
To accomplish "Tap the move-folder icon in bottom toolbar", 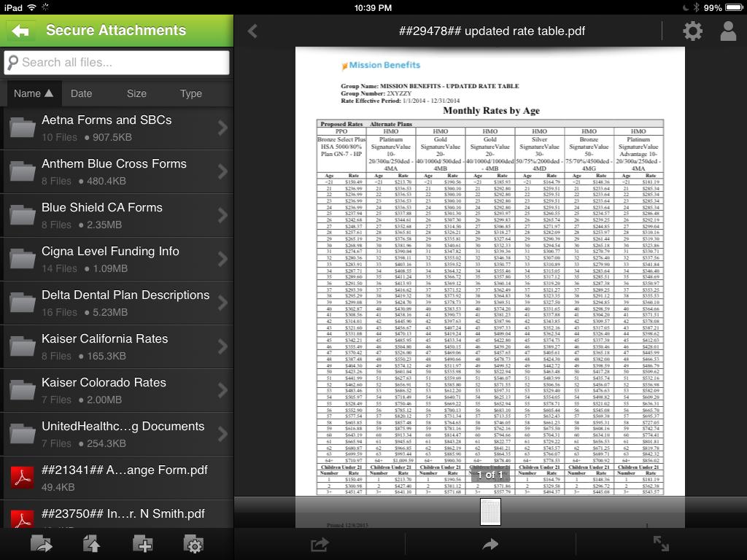I will (x=41, y=544).
